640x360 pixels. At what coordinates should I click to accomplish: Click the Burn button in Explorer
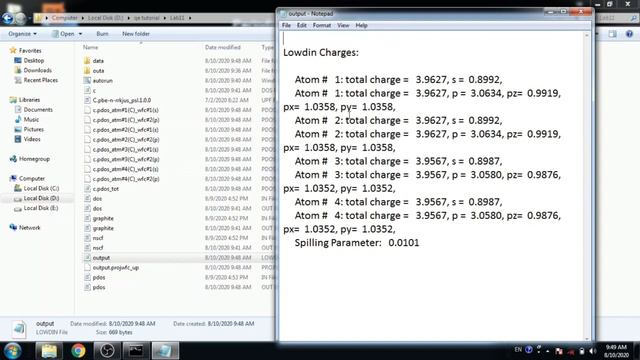tap(102, 34)
